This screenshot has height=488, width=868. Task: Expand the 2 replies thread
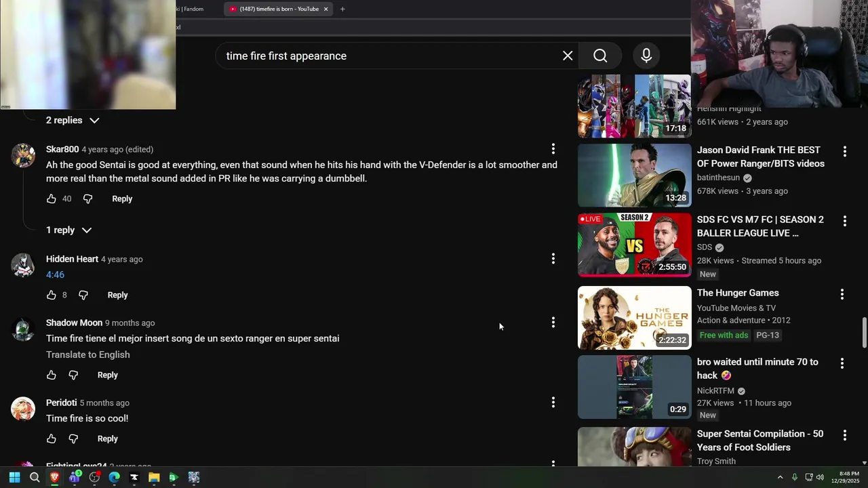(x=73, y=120)
